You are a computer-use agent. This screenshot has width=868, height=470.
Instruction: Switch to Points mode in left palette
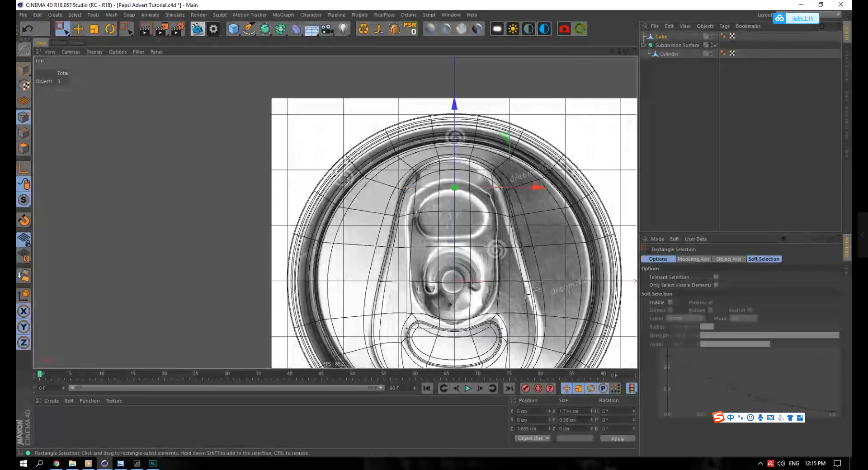(24, 117)
